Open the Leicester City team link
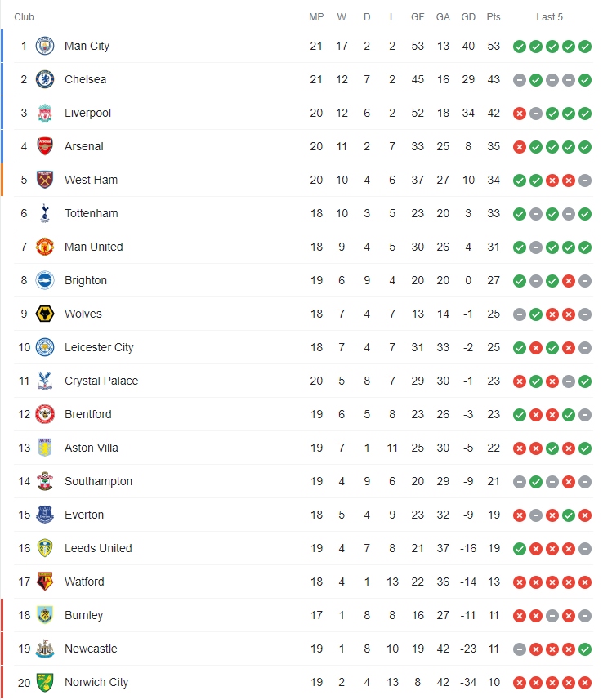612x700 pixels. click(x=99, y=347)
